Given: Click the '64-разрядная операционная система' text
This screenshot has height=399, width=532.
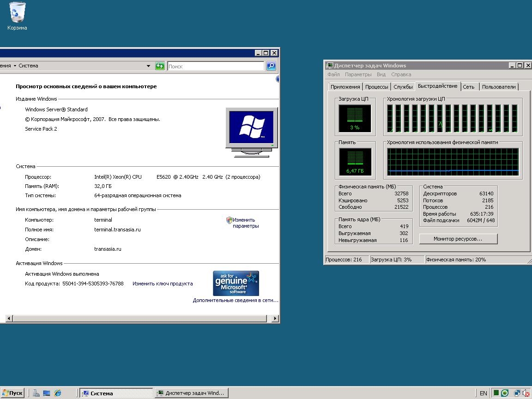Looking at the screenshot, I should click(138, 196).
